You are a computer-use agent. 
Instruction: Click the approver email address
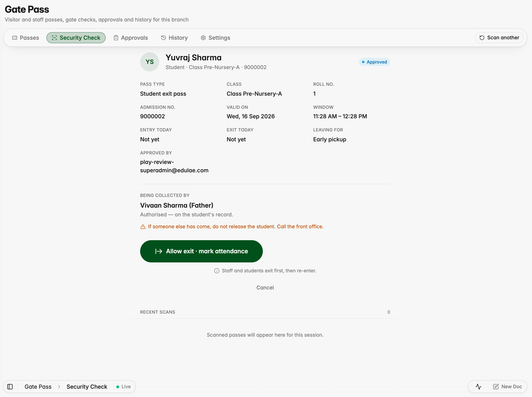tap(174, 166)
